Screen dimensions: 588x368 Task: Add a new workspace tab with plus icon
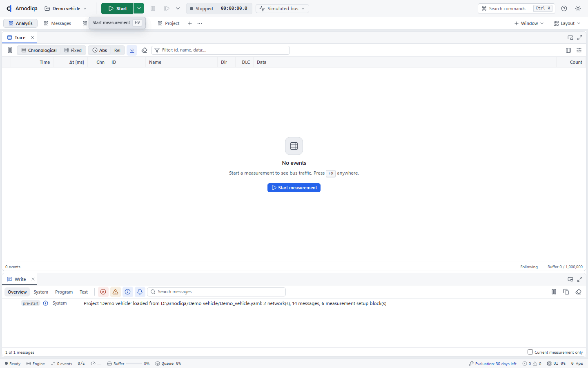pos(190,23)
